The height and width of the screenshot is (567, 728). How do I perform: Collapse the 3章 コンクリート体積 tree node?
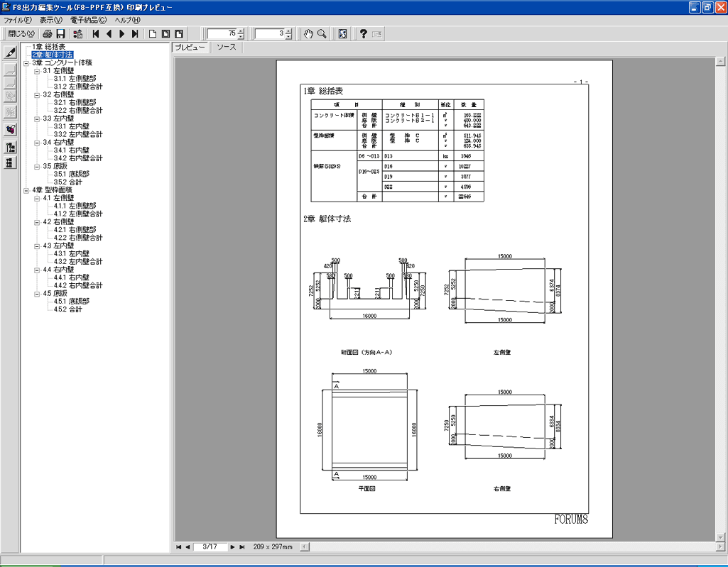click(26, 63)
